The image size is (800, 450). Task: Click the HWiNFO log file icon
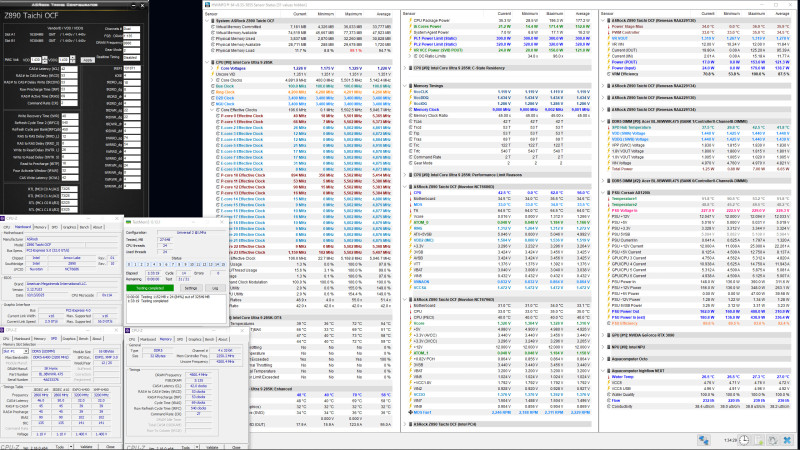point(758,440)
